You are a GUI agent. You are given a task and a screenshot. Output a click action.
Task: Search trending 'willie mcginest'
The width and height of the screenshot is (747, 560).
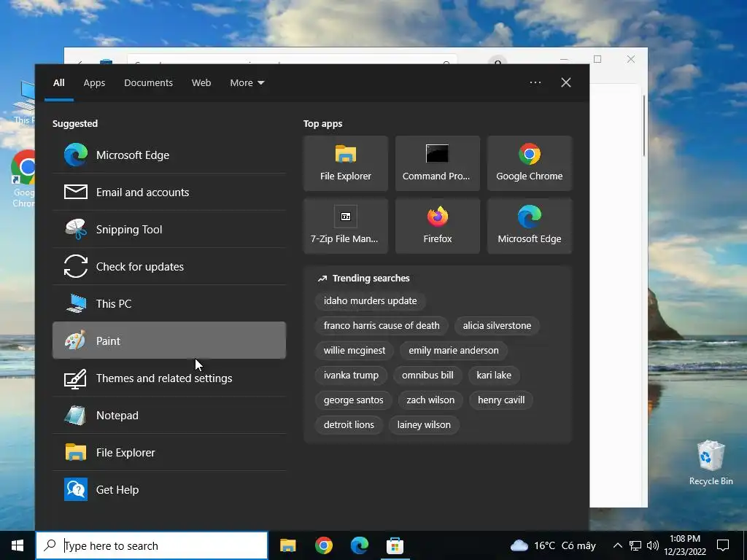coord(355,351)
